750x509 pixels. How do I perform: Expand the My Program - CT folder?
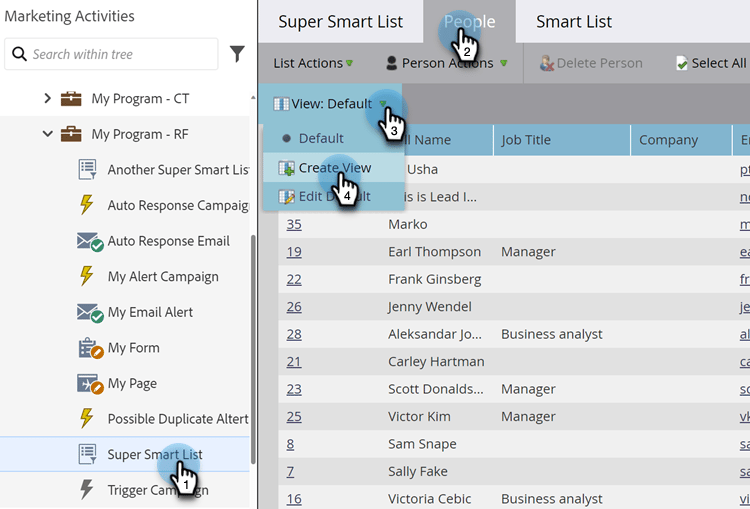[x=47, y=99]
